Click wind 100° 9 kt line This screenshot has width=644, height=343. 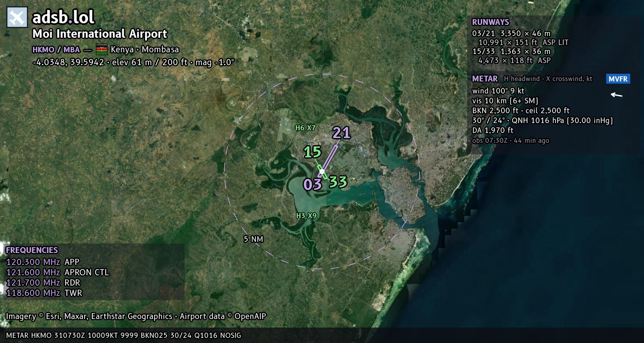pos(498,91)
